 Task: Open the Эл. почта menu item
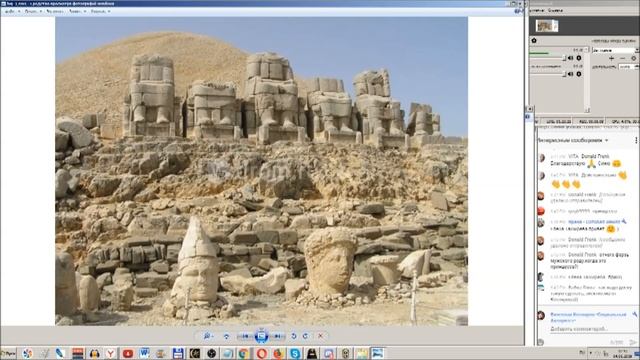(x=55, y=11)
